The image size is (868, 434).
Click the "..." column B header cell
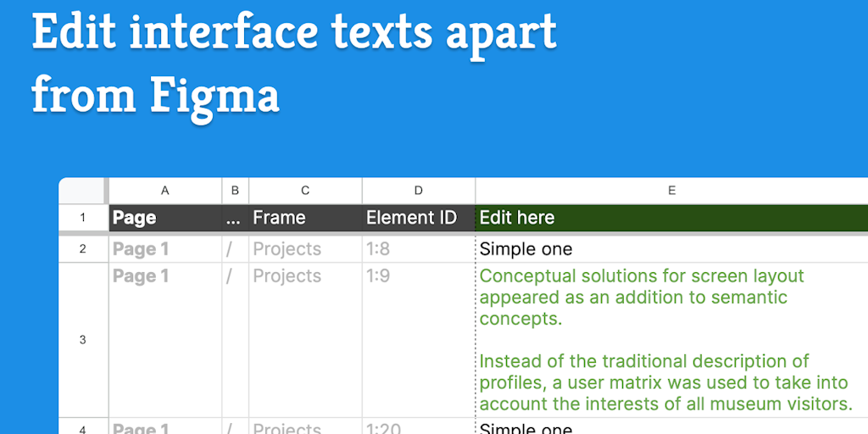point(235,218)
